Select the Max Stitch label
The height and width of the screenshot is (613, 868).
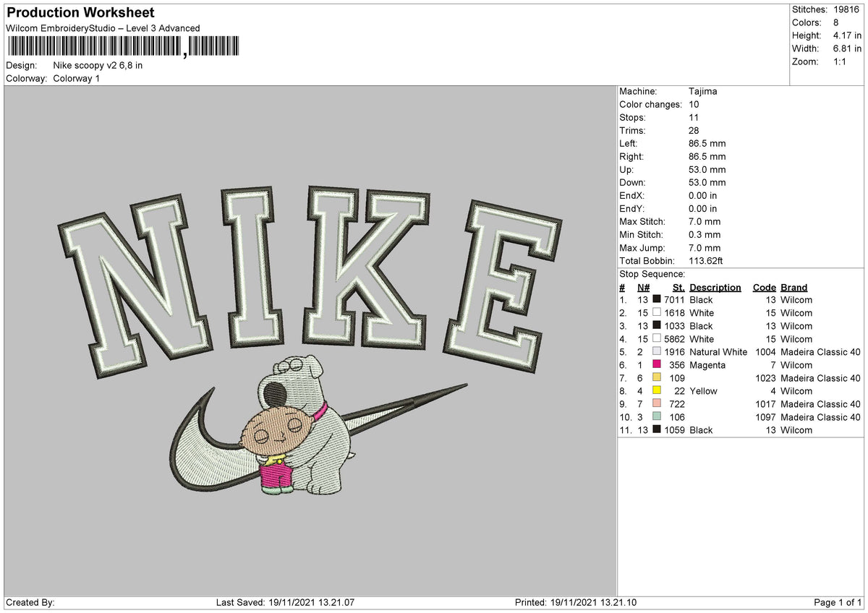643,222
